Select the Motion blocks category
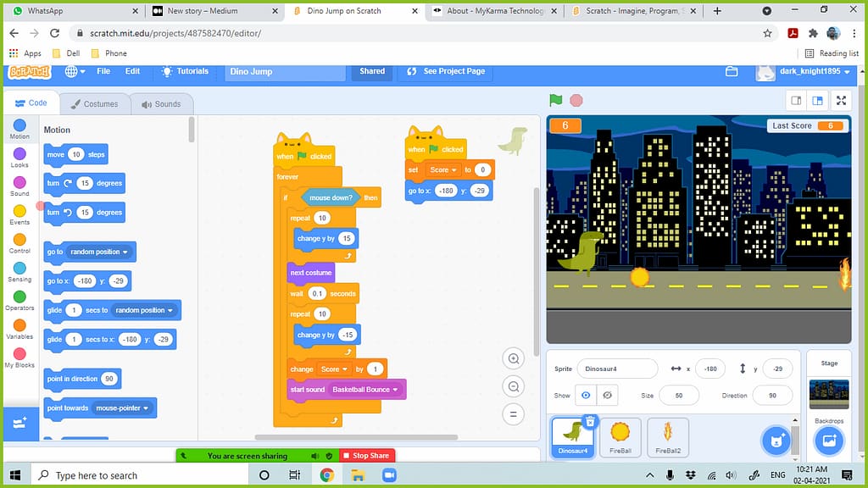The width and height of the screenshot is (868, 488). tap(19, 131)
